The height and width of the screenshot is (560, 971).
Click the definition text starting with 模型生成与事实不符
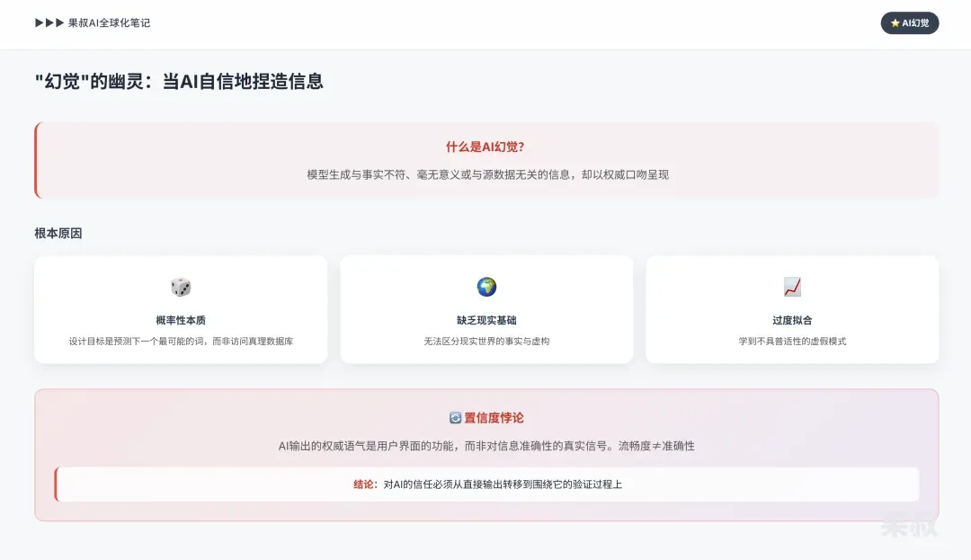pyautogui.click(x=487, y=174)
